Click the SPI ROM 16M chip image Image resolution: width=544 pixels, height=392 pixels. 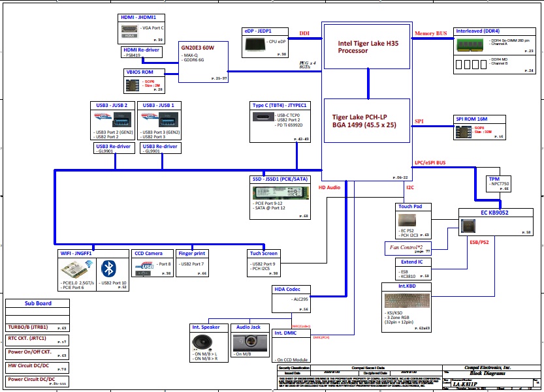[463, 132]
